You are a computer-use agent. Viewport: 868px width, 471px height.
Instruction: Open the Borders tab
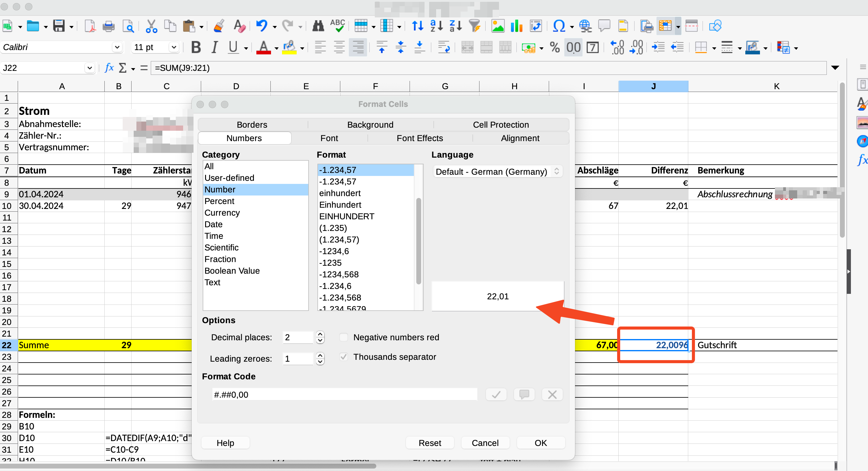252,125
